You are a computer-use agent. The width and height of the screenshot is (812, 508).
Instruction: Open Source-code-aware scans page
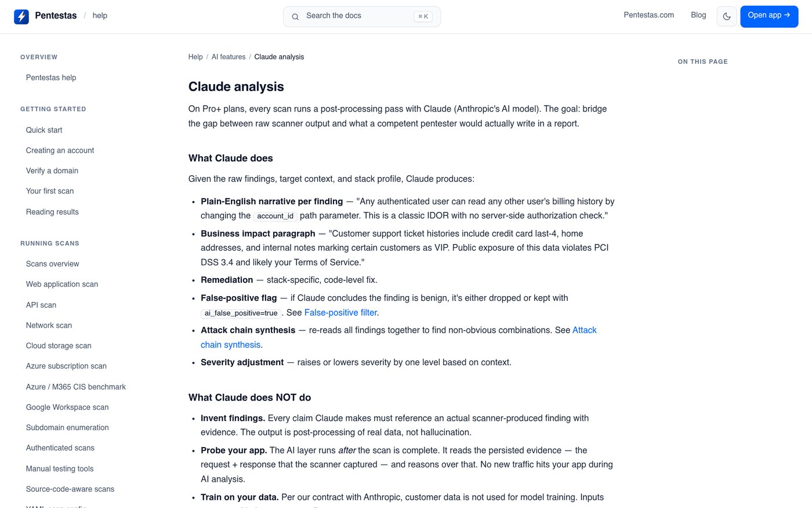pos(70,489)
